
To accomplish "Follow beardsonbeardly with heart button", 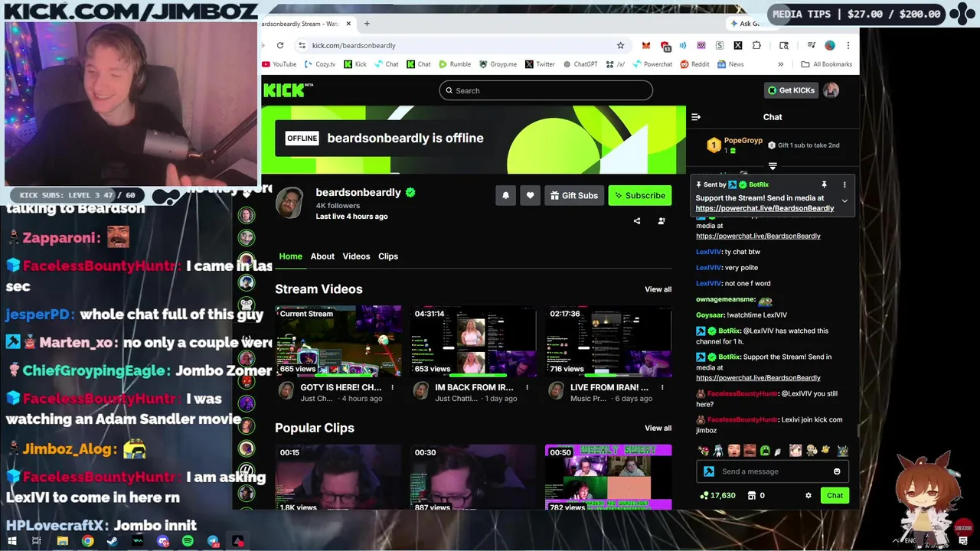I will [x=530, y=195].
